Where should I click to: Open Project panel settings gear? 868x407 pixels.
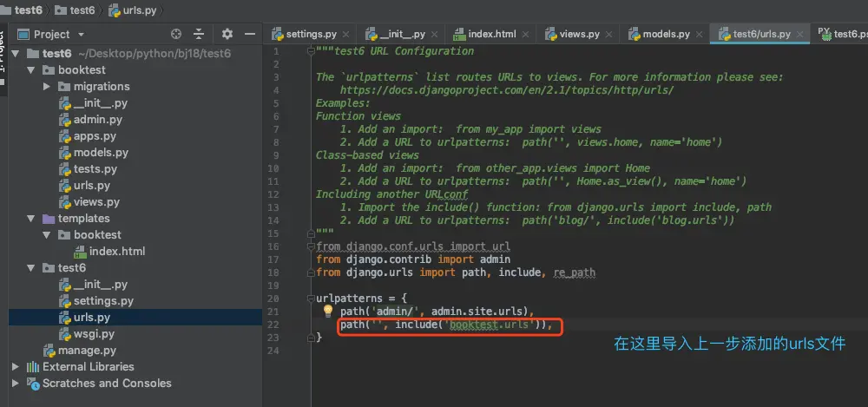click(x=227, y=35)
